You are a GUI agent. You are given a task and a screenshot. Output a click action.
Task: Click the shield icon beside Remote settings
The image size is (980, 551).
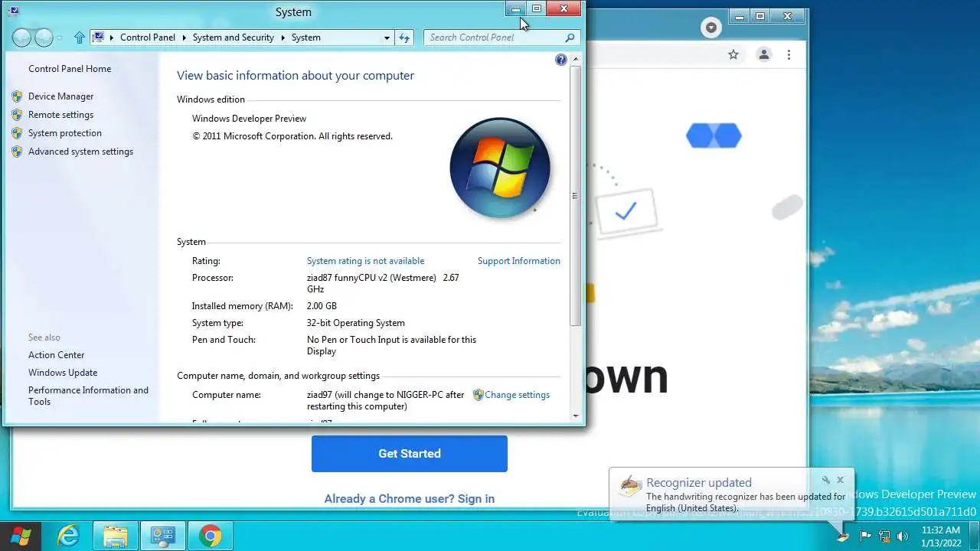pos(17,115)
